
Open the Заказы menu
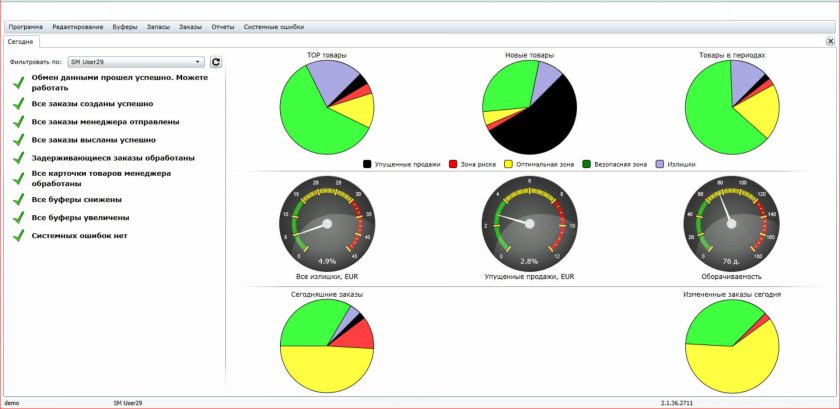(191, 27)
